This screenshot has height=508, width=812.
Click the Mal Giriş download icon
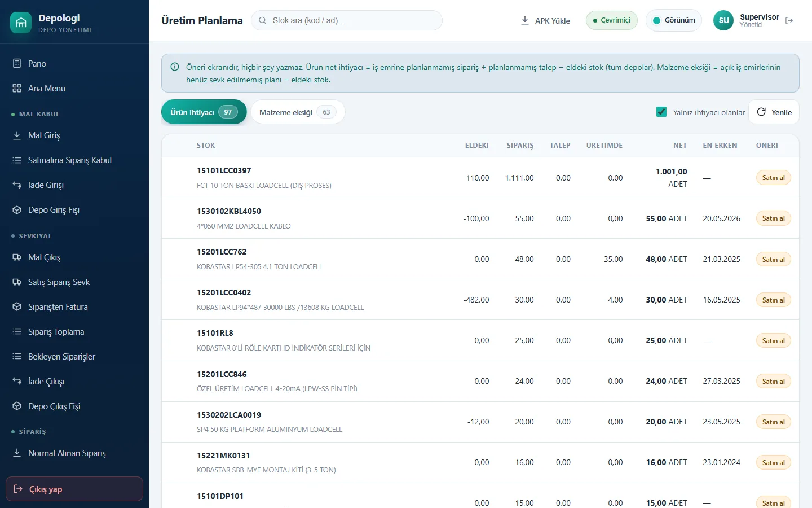coord(17,135)
